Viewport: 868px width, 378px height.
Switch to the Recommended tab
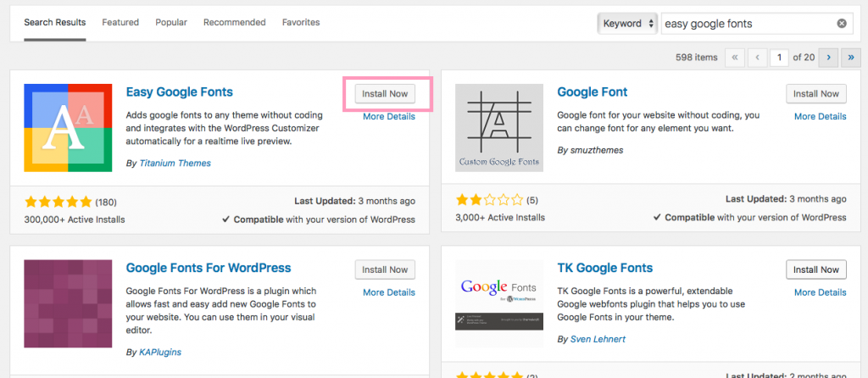pos(234,23)
